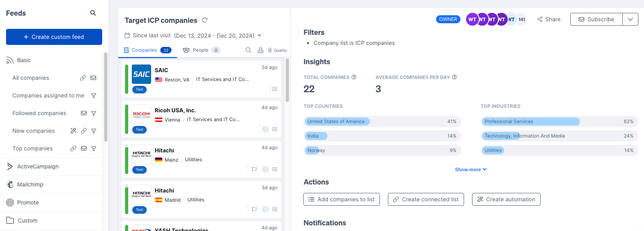644x231 pixels.
Task: Click the count badge on Hitachi Madrid card
Action: tap(265, 209)
